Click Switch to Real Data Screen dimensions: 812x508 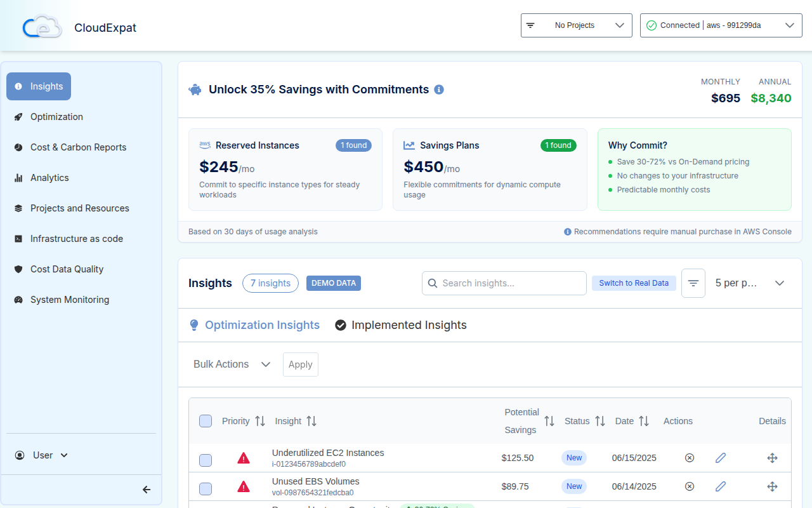[x=634, y=283]
